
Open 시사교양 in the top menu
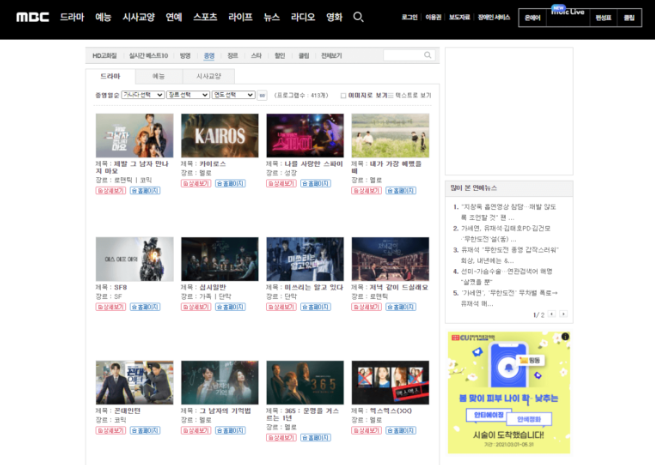[139, 17]
